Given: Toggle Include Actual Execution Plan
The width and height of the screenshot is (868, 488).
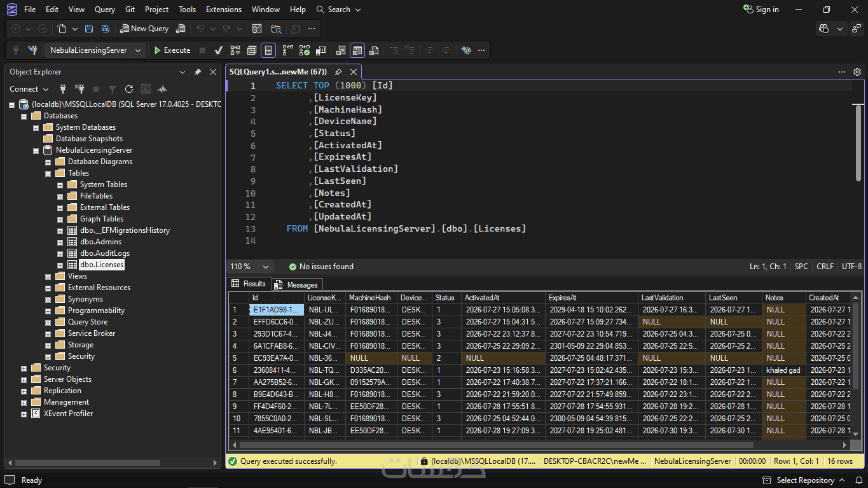Looking at the screenshot, I should click(x=287, y=50).
